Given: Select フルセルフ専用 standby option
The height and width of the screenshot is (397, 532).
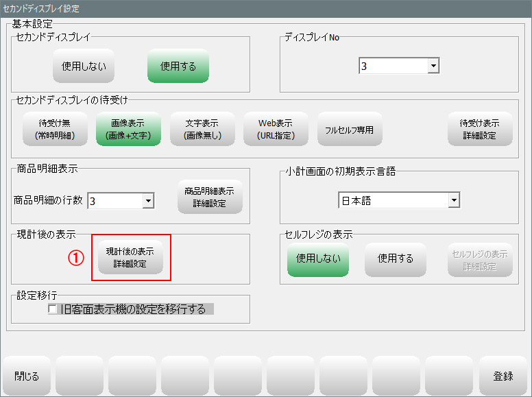Looking at the screenshot, I should (x=350, y=129).
